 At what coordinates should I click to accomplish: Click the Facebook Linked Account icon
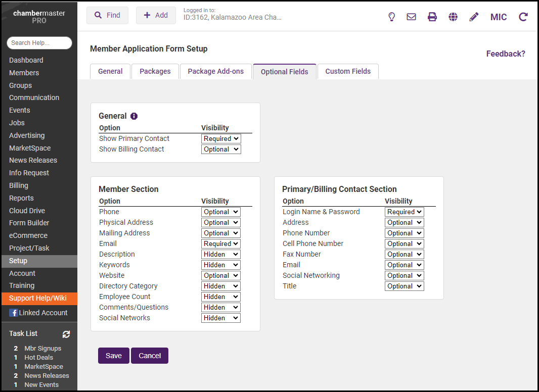[13, 313]
